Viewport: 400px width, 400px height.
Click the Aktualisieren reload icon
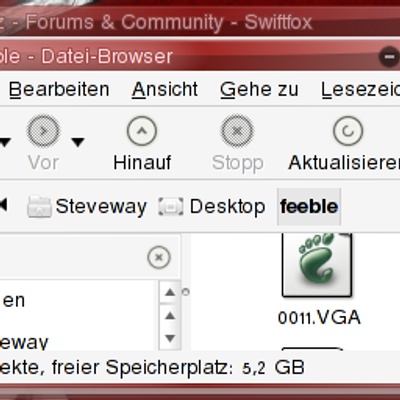tap(348, 131)
